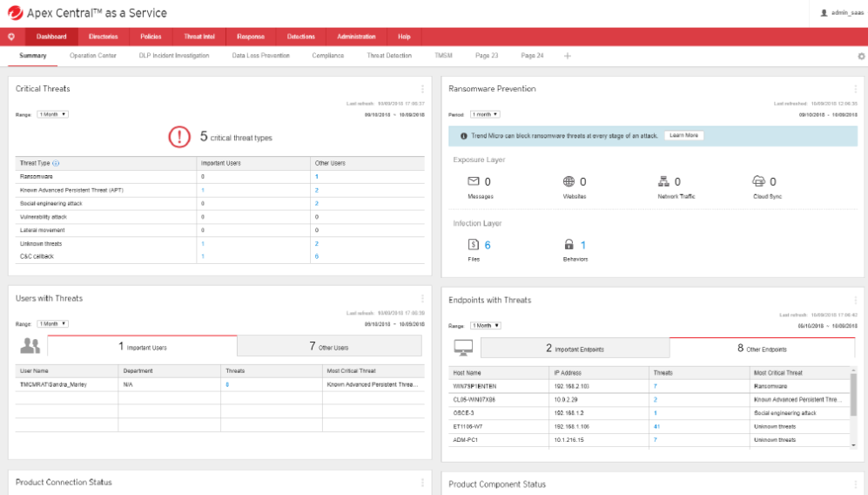Click the Messages envelope icon
This screenshot has width=868, height=495.
tap(474, 181)
